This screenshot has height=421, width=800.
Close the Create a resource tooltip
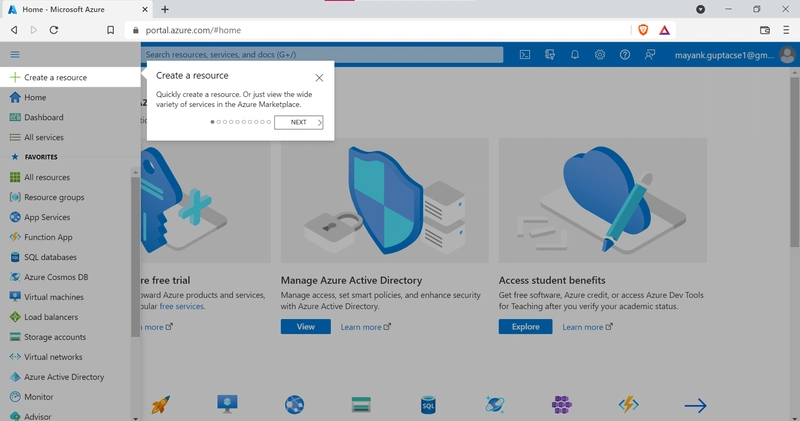tap(319, 78)
